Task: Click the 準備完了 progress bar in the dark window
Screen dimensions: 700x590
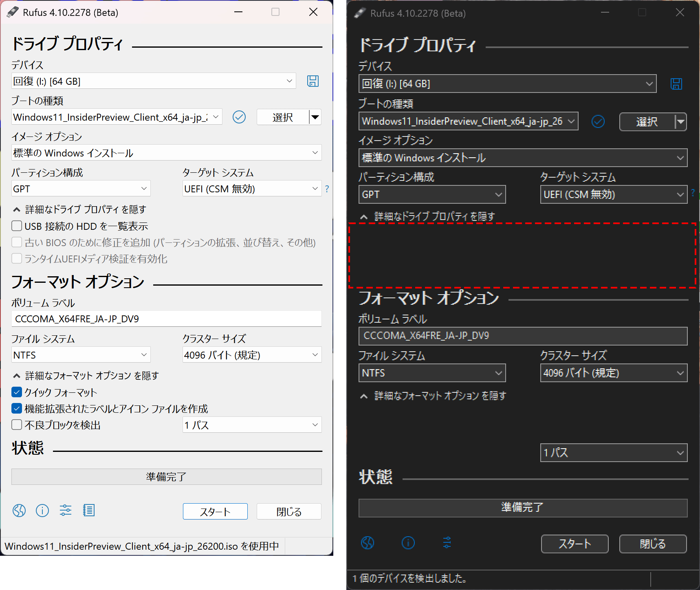Action: pyautogui.click(x=523, y=508)
